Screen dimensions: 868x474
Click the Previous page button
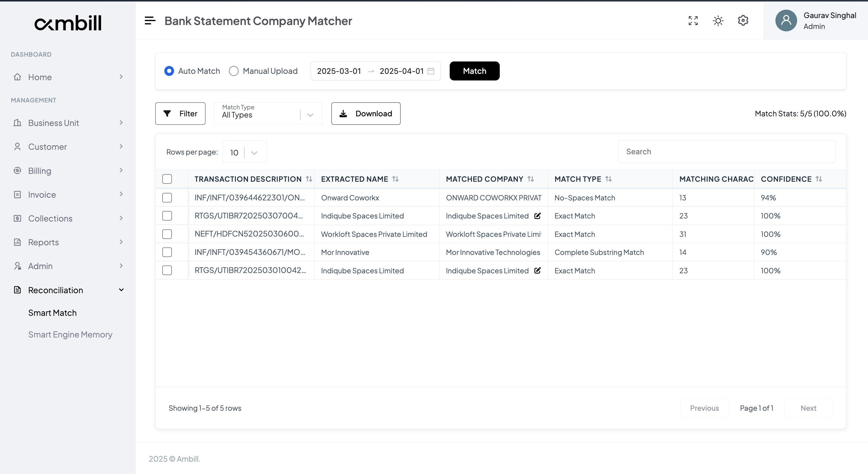click(x=705, y=408)
